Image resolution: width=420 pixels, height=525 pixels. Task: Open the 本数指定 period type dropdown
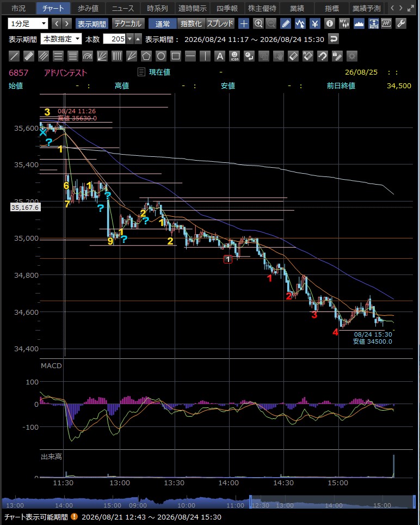61,39
